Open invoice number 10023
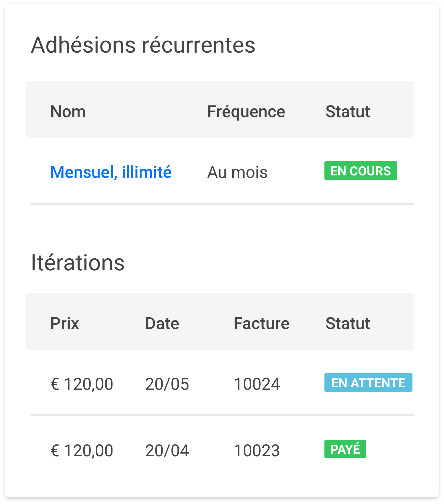Screen dimensions: 444x504 (256, 450)
